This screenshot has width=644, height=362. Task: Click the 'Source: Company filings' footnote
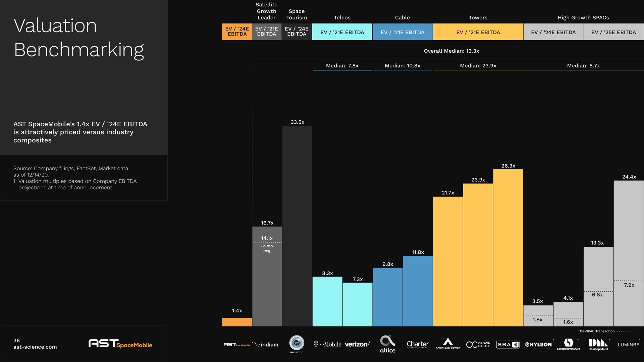[x=71, y=172]
